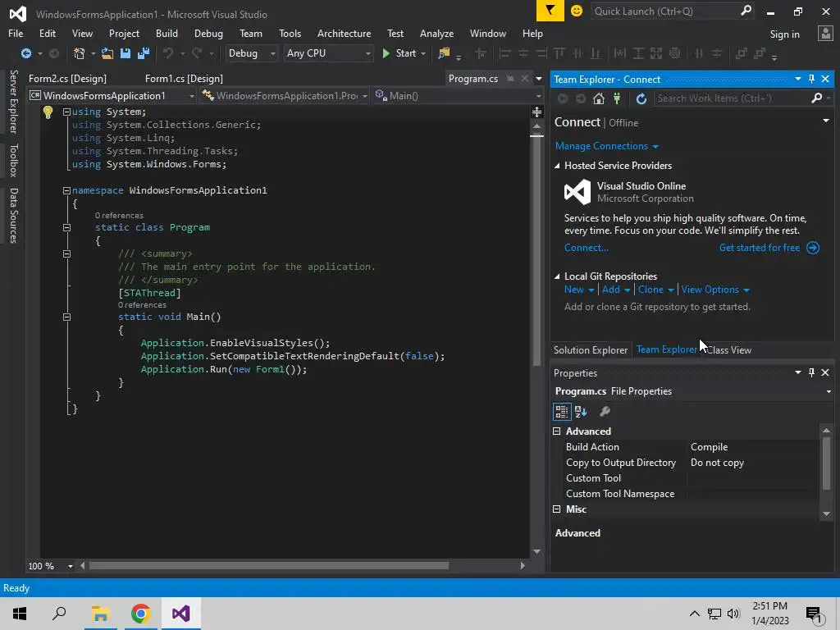Click the Search Work Items field
The image size is (840, 630).
(x=732, y=98)
